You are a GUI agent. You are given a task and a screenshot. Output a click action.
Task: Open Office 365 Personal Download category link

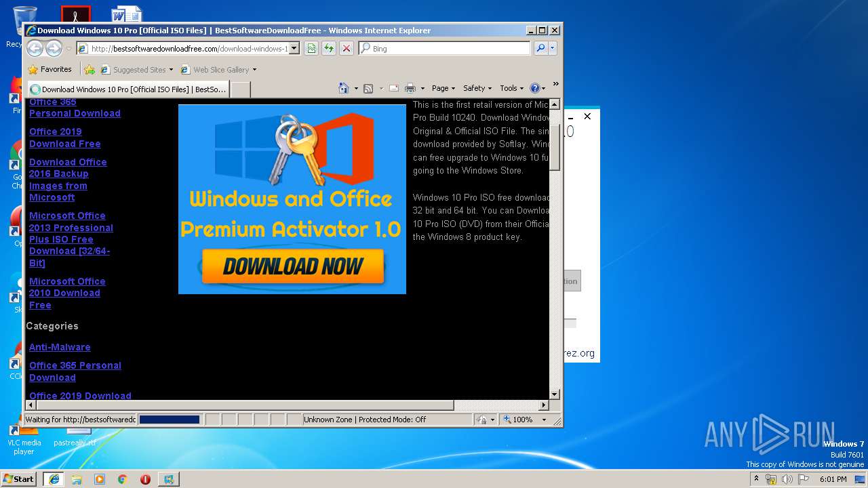pos(75,371)
